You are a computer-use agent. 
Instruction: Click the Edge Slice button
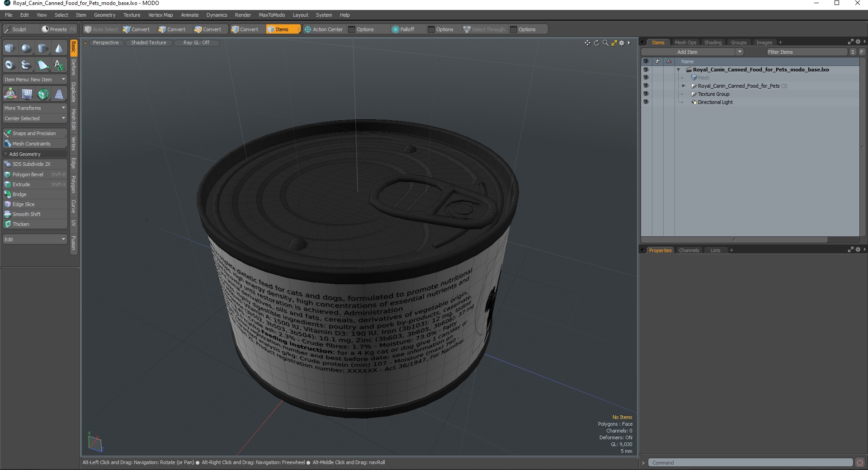point(35,204)
